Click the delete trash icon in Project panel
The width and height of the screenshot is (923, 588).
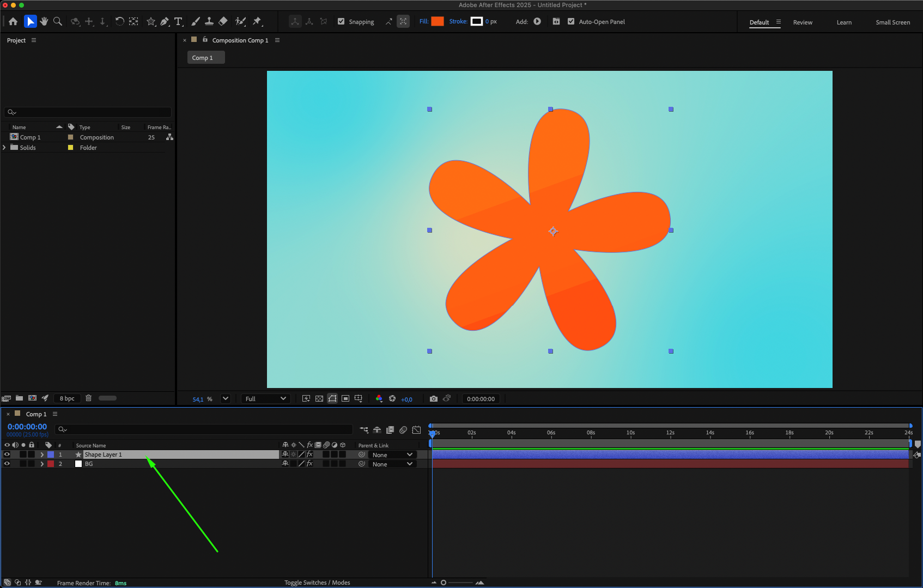pos(88,398)
